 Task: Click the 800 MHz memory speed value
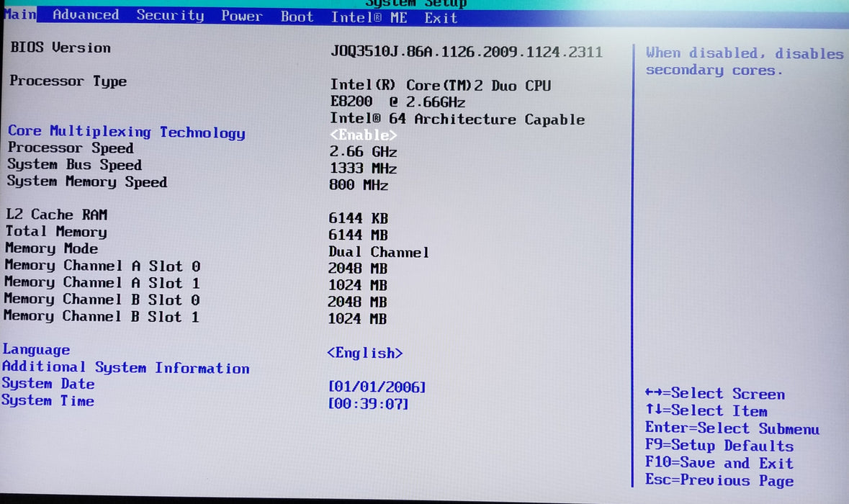(x=359, y=185)
